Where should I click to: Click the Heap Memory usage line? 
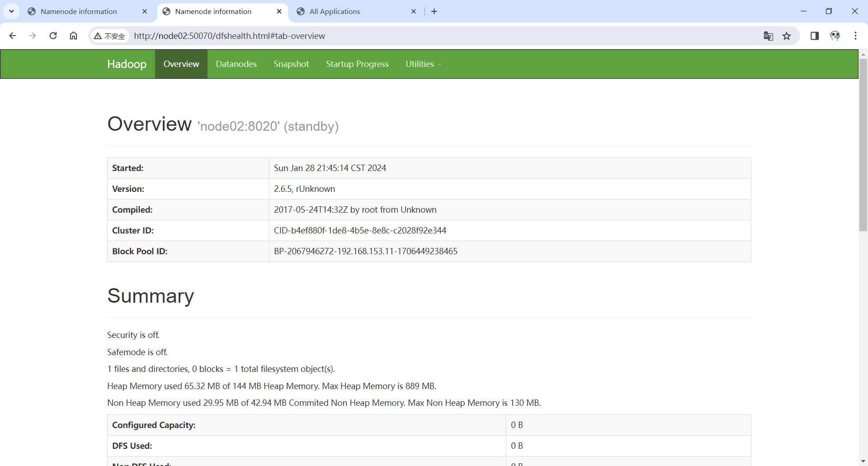click(272, 386)
